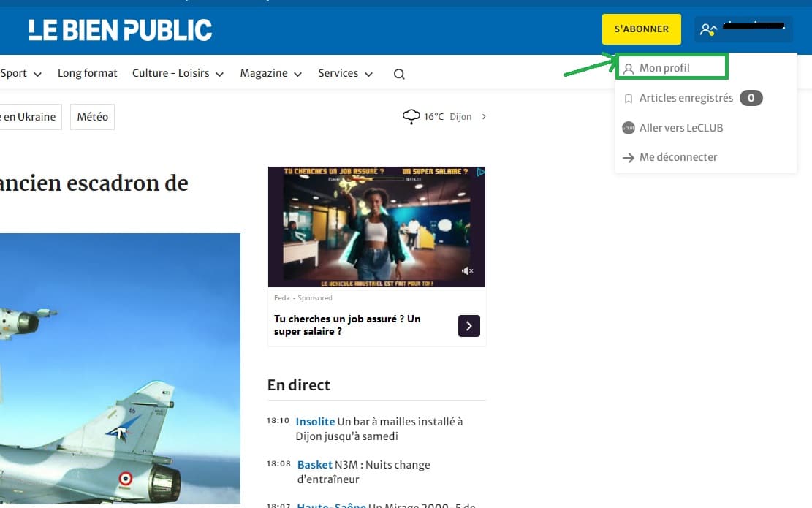
Task: Unmute the video ad speaker icon
Action: click(467, 271)
